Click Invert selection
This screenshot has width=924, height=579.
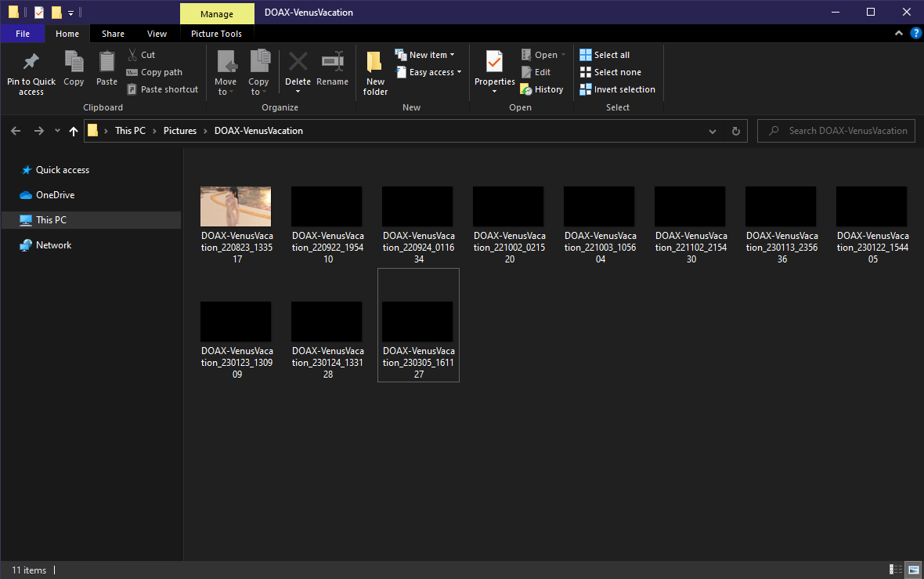click(617, 89)
